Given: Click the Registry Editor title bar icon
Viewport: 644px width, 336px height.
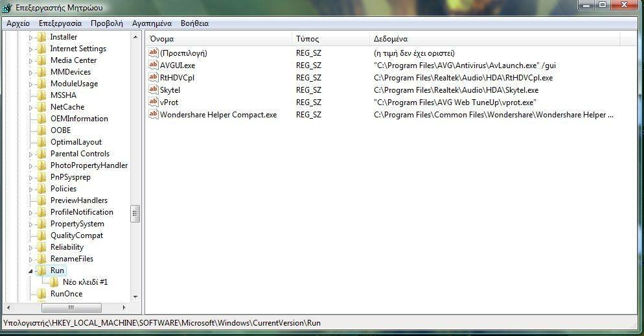Looking at the screenshot, I should click(x=7, y=7).
